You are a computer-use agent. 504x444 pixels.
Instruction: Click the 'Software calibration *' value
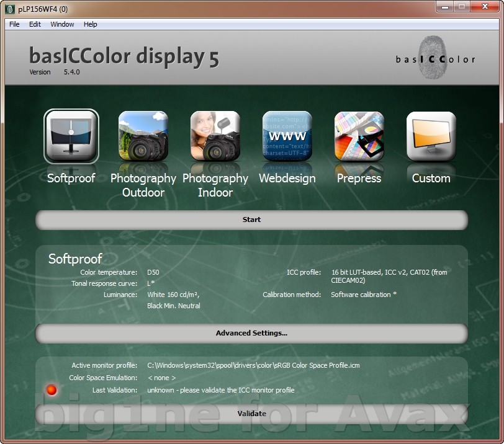coord(364,295)
